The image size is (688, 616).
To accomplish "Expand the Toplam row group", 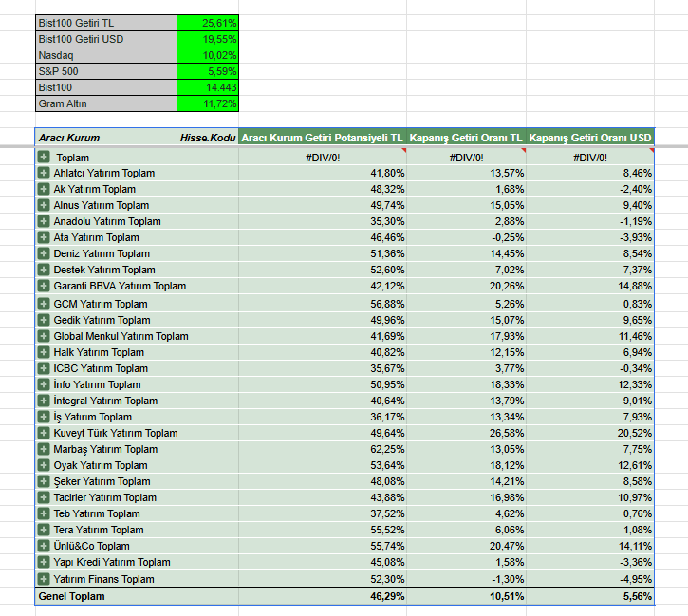I will pos(44,157).
